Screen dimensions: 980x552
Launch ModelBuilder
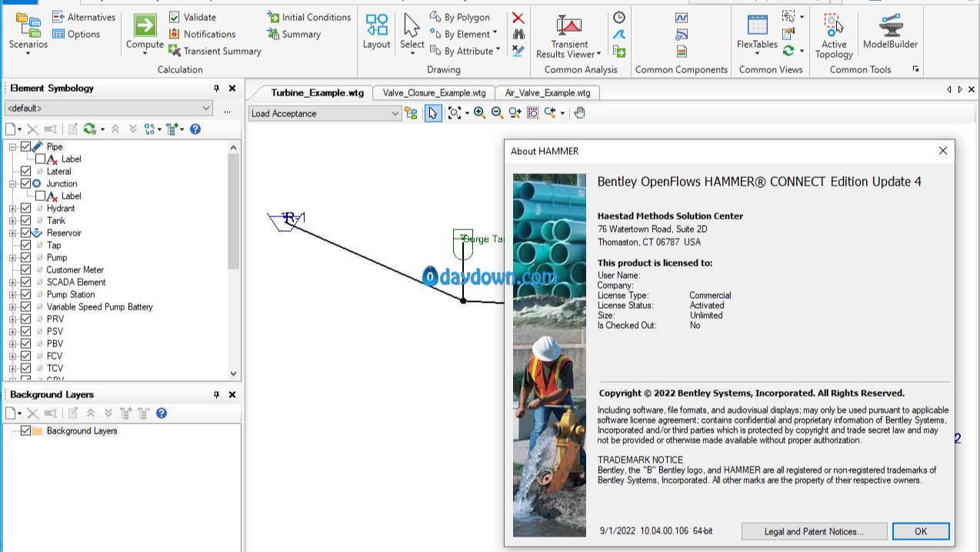coord(890,31)
